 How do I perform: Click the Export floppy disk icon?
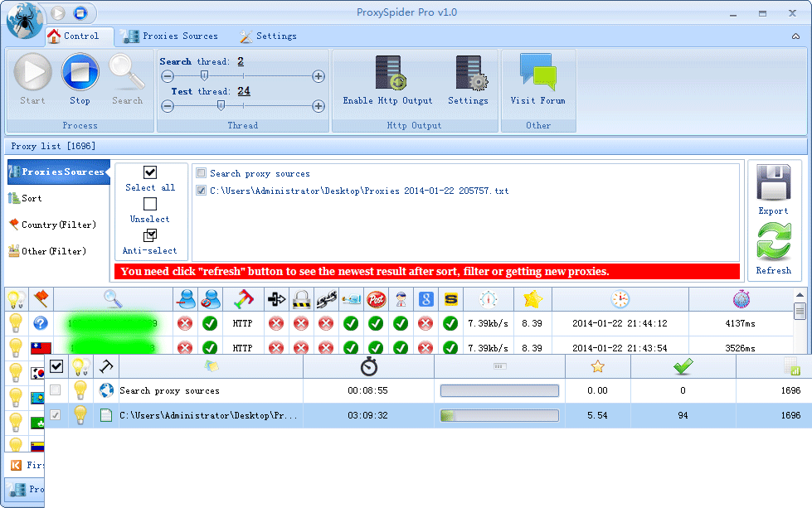[773, 183]
